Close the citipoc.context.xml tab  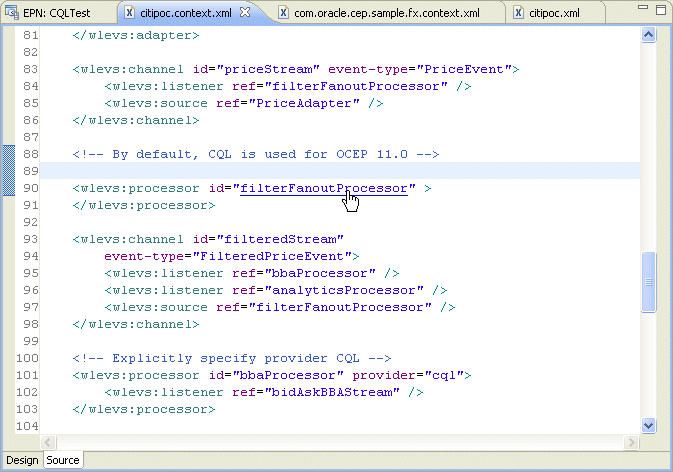245,12
